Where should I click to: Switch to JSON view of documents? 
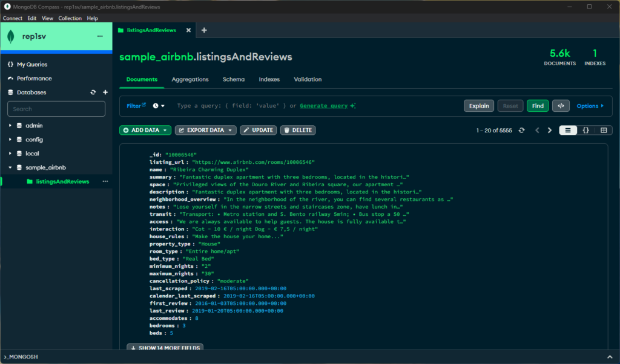(585, 130)
